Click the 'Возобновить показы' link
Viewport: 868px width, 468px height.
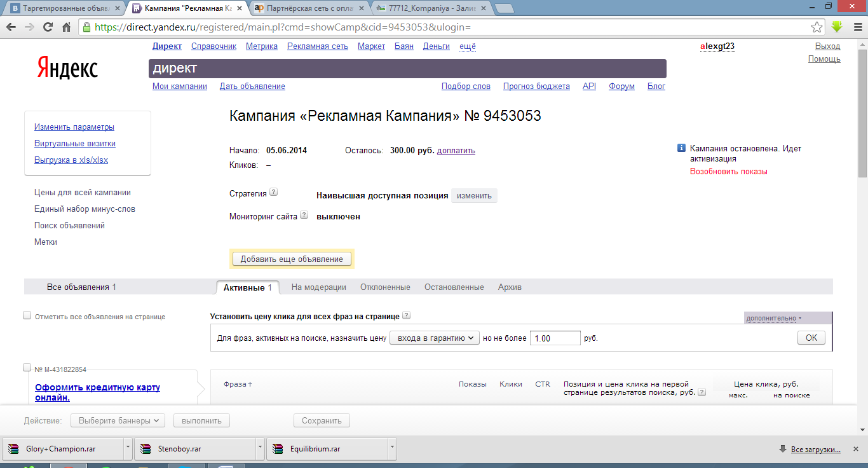729,172
